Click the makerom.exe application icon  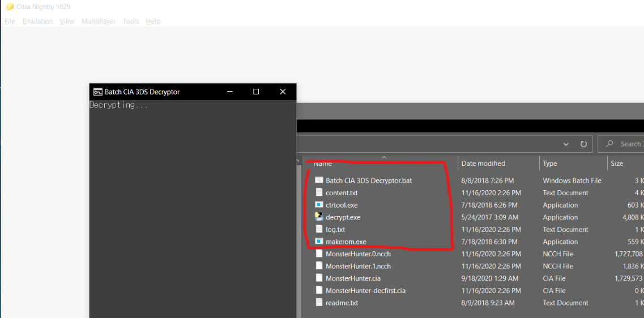pos(319,242)
